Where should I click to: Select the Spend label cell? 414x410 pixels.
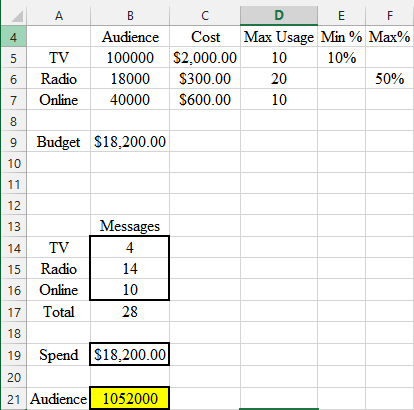point(59,354)
